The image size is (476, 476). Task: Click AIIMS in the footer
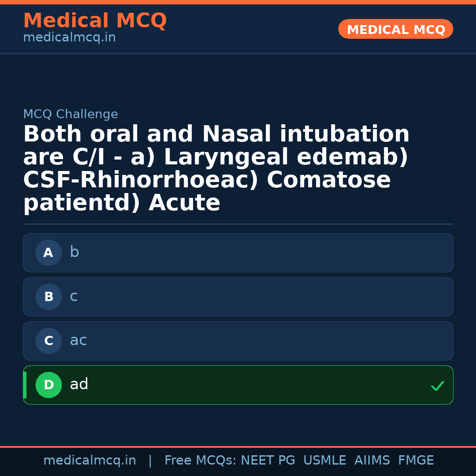point(372,461)
